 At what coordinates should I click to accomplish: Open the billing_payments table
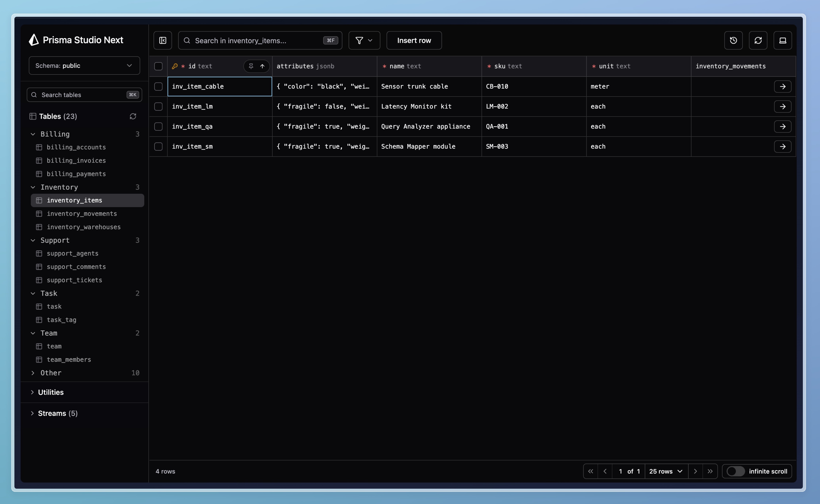(87, 174)
